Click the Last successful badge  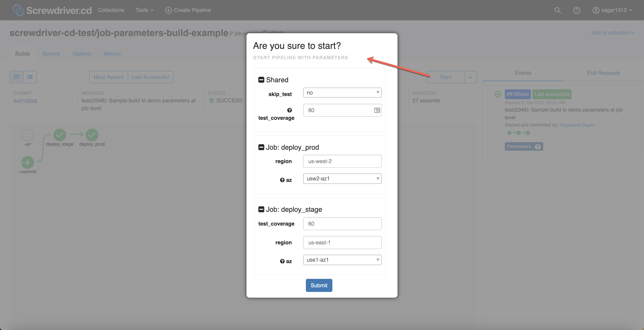pos(552,94)
